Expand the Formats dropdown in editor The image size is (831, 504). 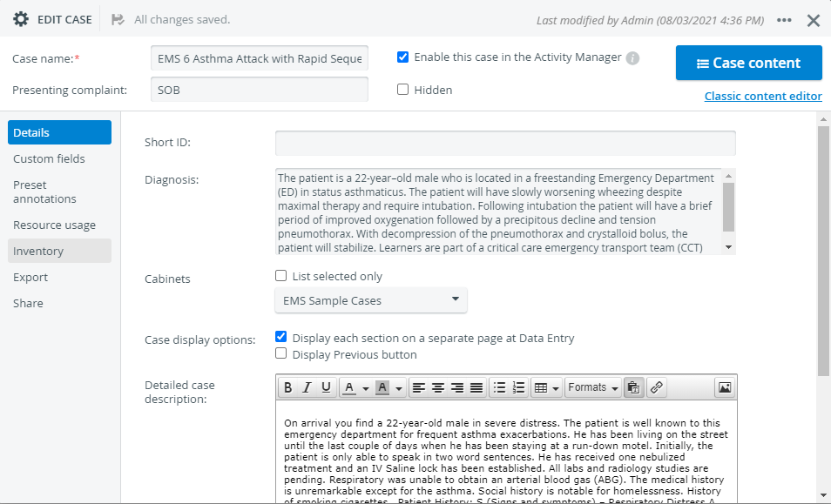point(593,387)
